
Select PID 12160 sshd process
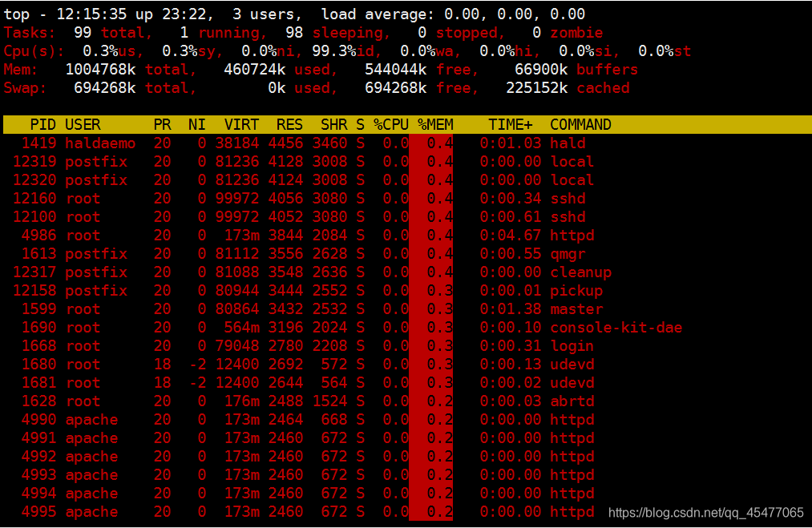[34, 198]
